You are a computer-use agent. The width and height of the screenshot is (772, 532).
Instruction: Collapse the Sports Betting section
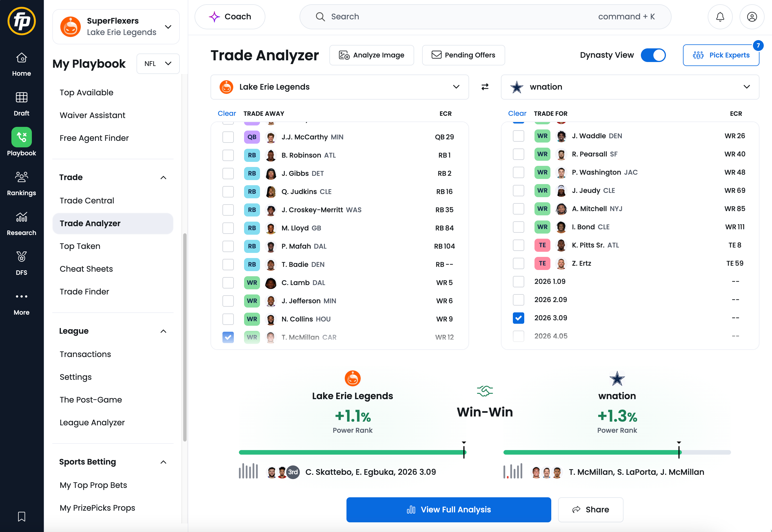163,462
